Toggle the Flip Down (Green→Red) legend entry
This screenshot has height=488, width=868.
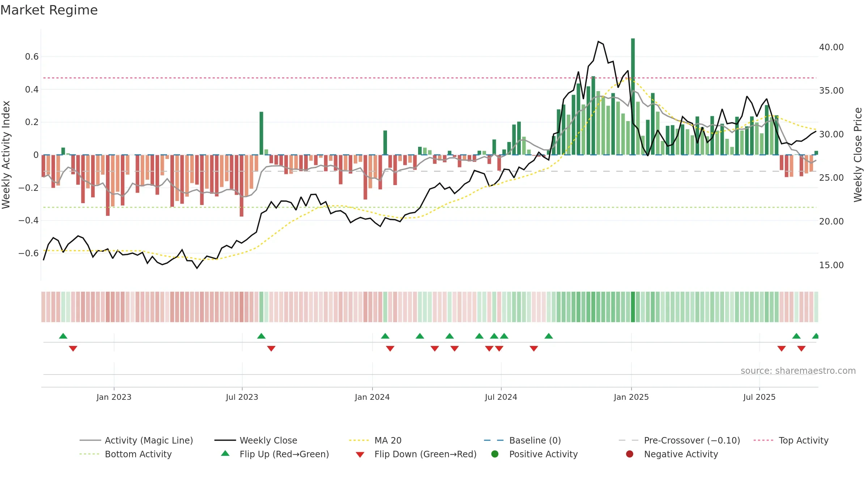[x=416, y=454]
